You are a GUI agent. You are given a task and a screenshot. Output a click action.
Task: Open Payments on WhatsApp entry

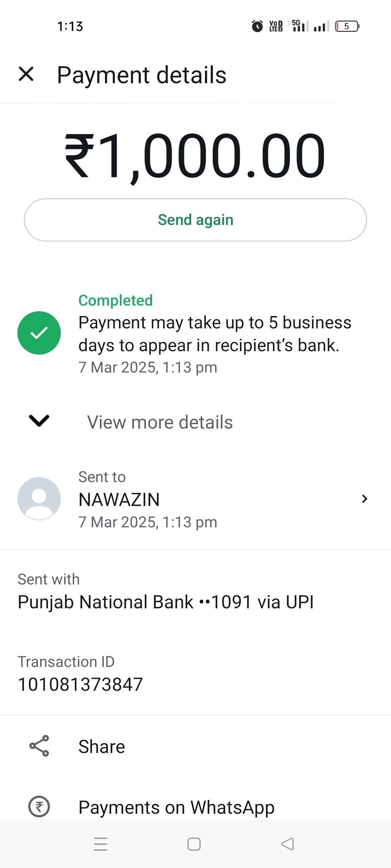(x=176, y=807)
